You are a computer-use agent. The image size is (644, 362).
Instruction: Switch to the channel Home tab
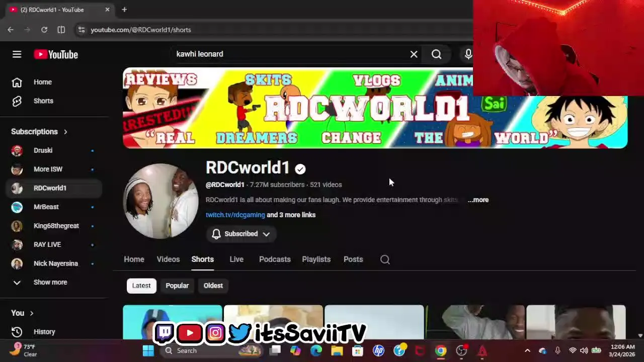pyautogui.click(x=134, y=259)
